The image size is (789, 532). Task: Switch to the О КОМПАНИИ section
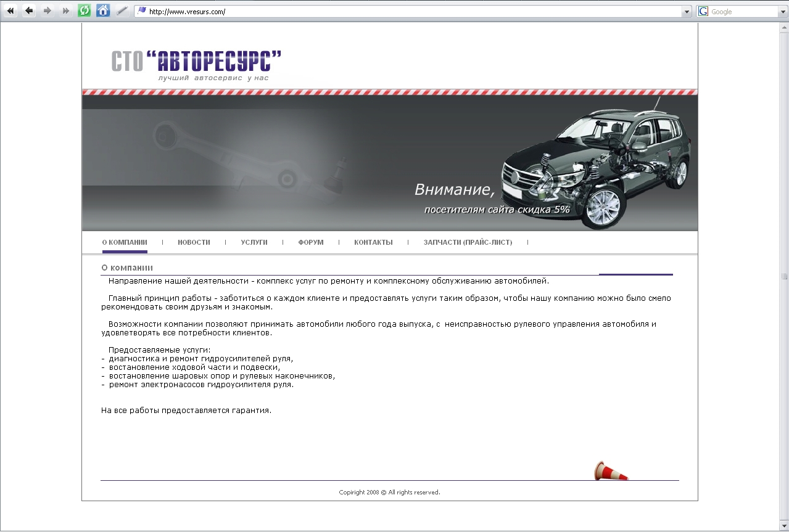pyautogui.click(x=124, y=242)
